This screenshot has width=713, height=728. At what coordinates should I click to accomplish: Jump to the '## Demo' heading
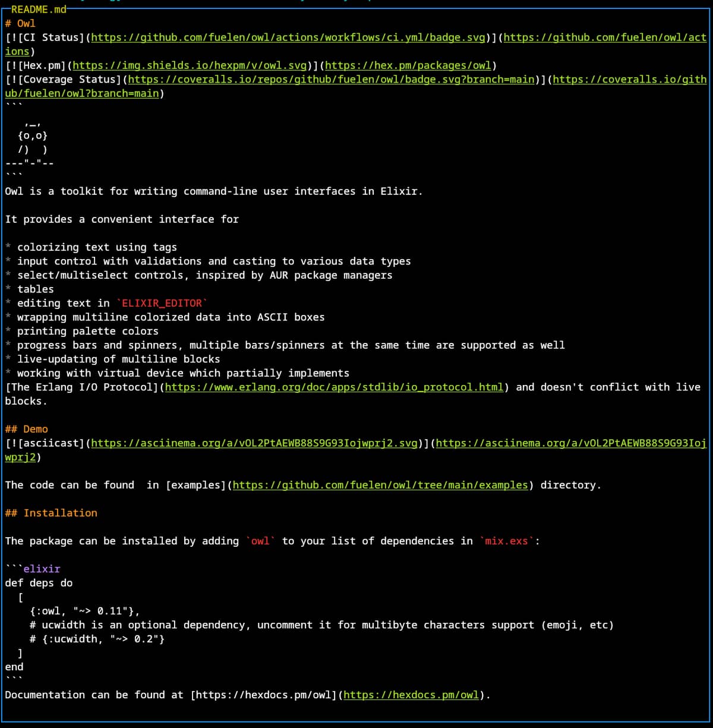[27, 429]
